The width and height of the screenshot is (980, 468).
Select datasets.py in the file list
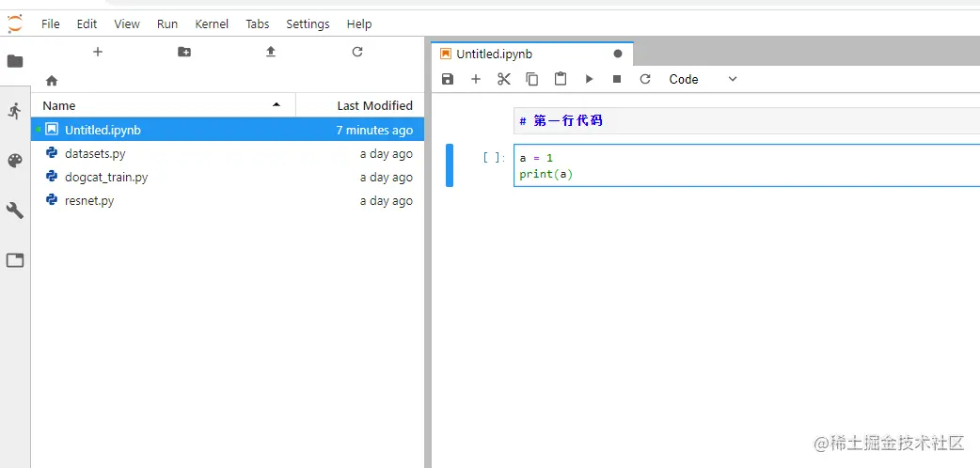pyautogui.click(x=228, y=154)
